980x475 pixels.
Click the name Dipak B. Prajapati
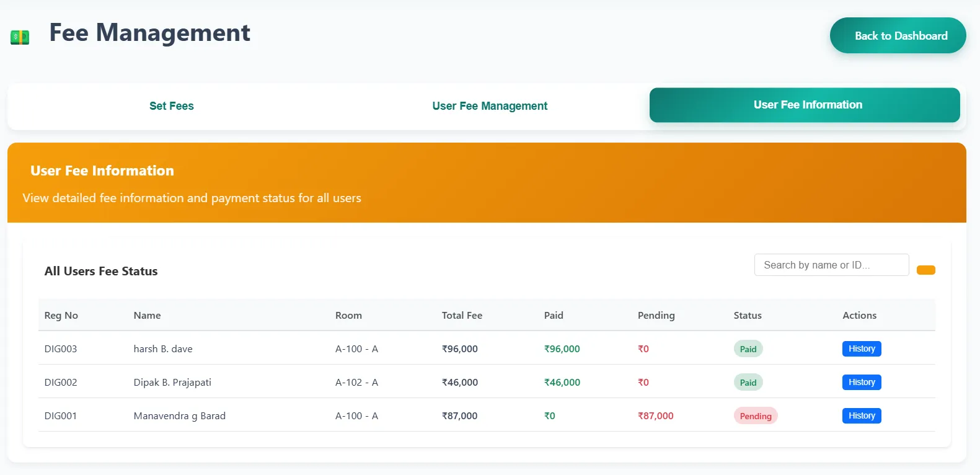click(x=172, y=382)
